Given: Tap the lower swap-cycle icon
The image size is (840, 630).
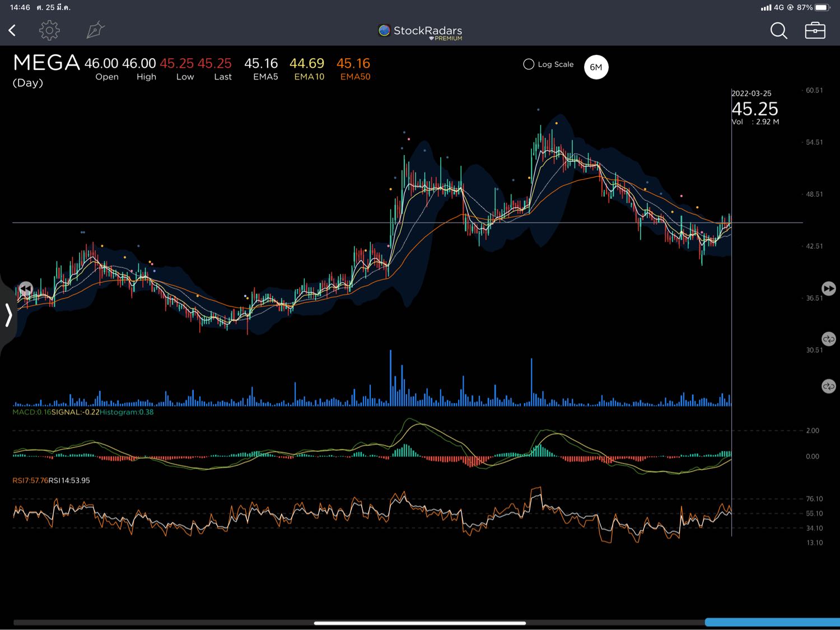Looking at the screenshot, I should pyautogui.click(x=828, y=386).
